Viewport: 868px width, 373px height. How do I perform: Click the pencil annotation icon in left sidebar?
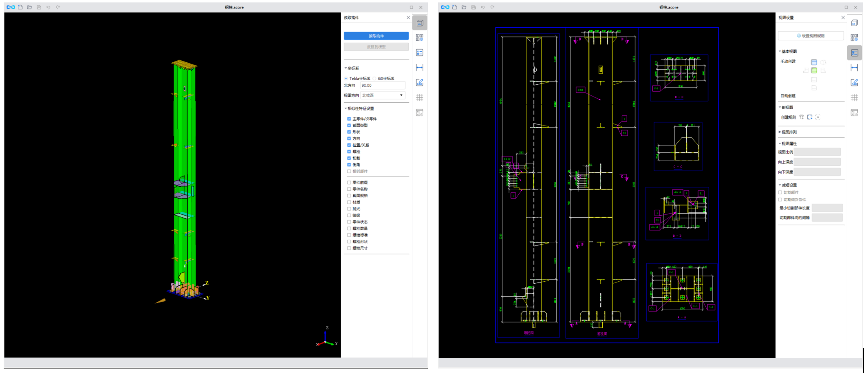(x=419, y=83)
